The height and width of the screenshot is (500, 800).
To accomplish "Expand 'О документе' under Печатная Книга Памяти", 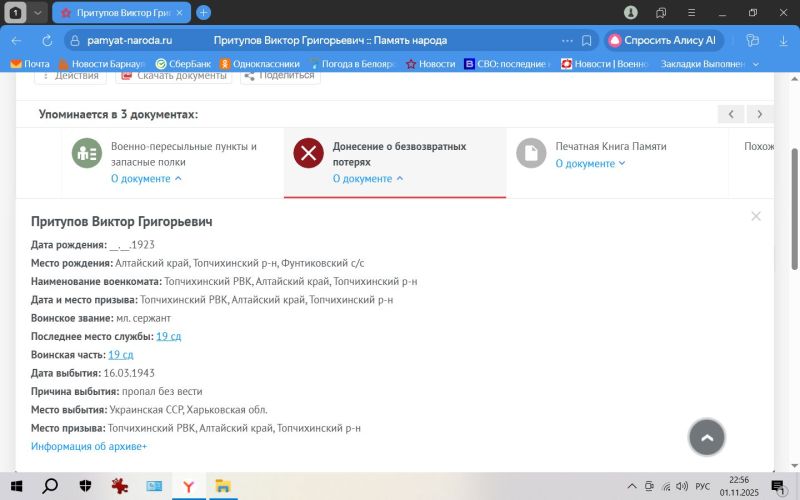I will point(591,163).
